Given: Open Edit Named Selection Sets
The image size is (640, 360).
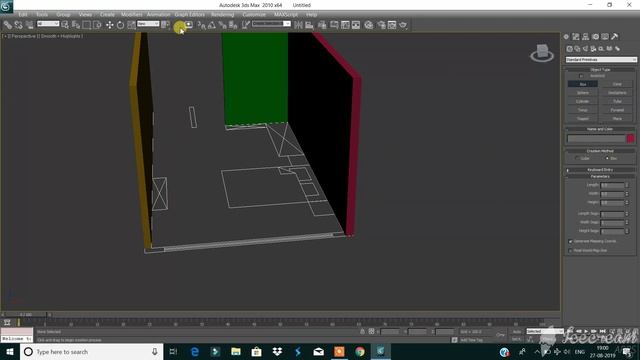Looking at the screenshot, I should (x=246, y=25).
